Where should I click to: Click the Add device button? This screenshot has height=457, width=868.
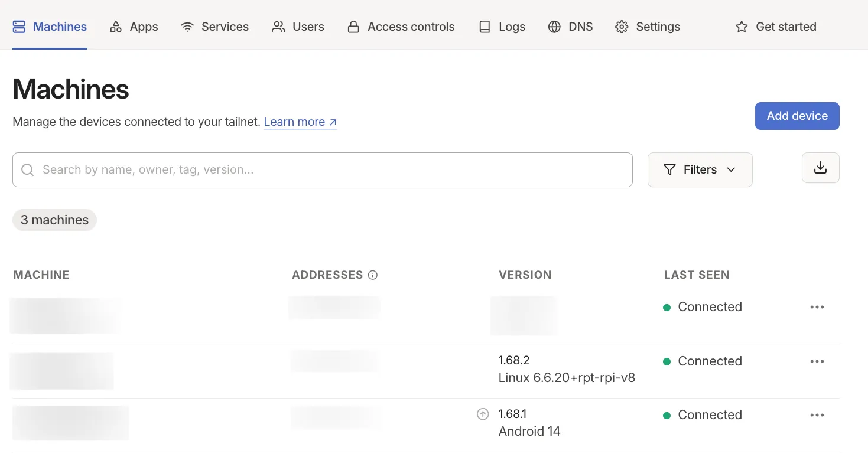click(797, 116)
